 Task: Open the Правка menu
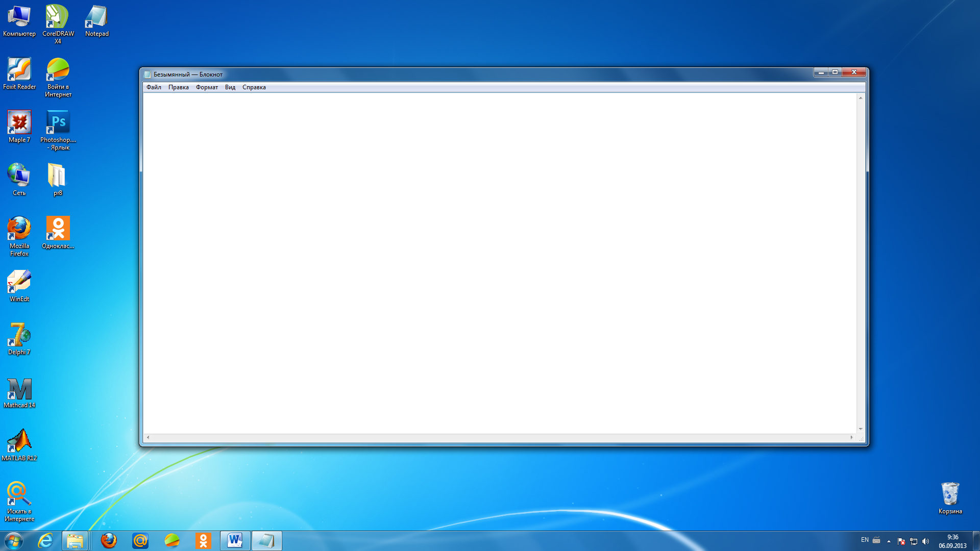(x=178, y=87)
